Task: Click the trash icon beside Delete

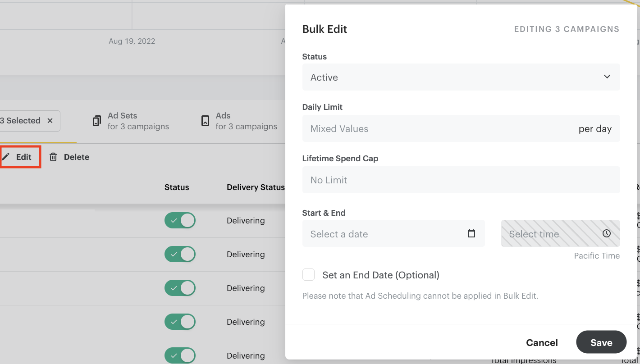Action: pyautogui.click(x=54, y=156)
